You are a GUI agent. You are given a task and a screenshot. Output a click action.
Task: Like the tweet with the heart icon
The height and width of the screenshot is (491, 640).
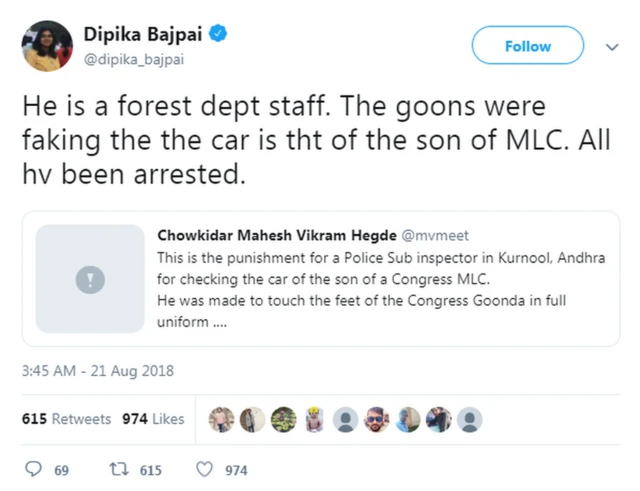click(204, 470)
